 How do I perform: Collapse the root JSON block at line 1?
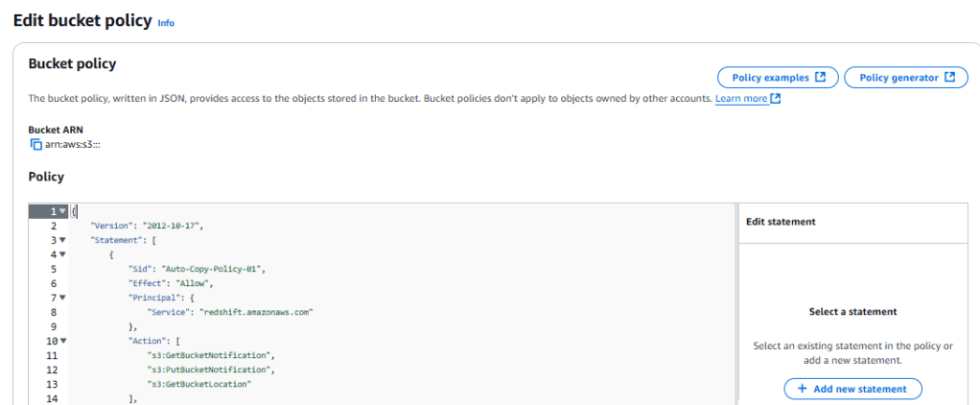click(x=62, y=211)
